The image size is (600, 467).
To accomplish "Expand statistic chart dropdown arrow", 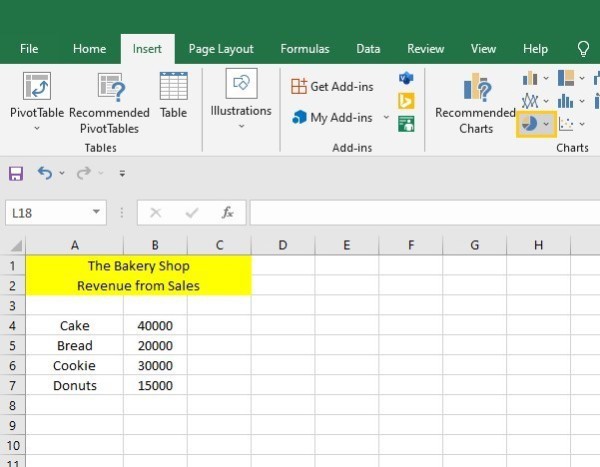I will (582, 101).
